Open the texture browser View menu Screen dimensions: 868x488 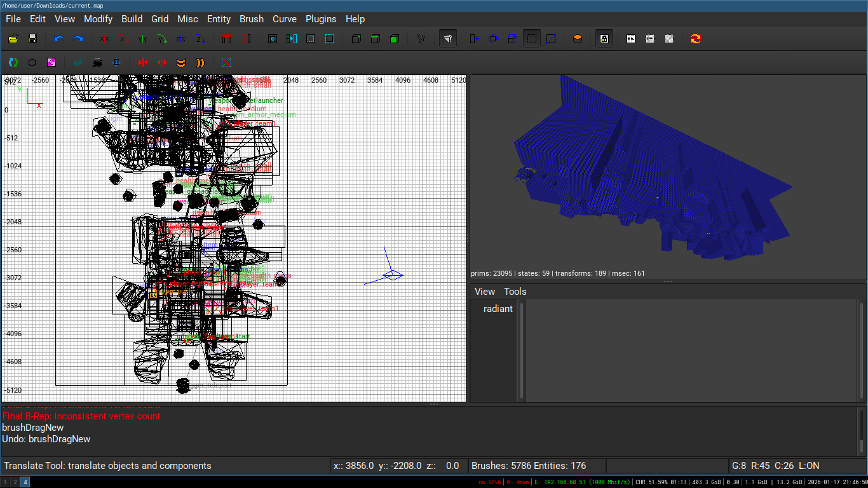(x=484, y=292)
